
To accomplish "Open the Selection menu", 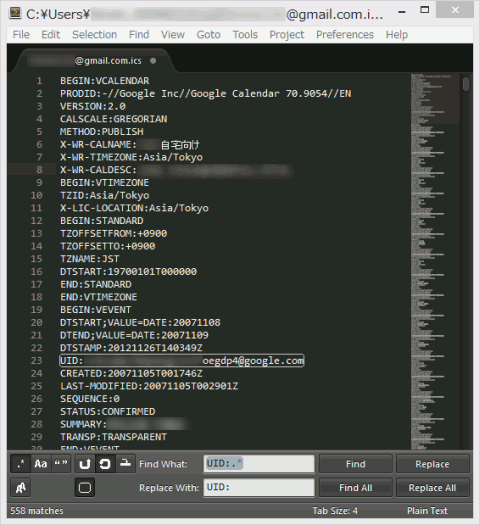I will 94,34.
